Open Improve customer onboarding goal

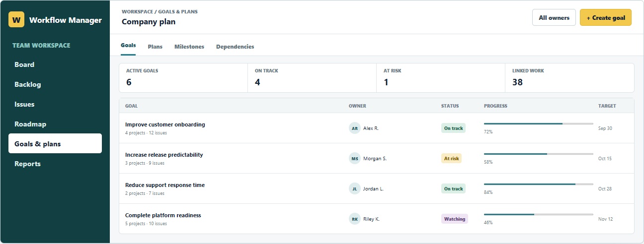[165, 124]
